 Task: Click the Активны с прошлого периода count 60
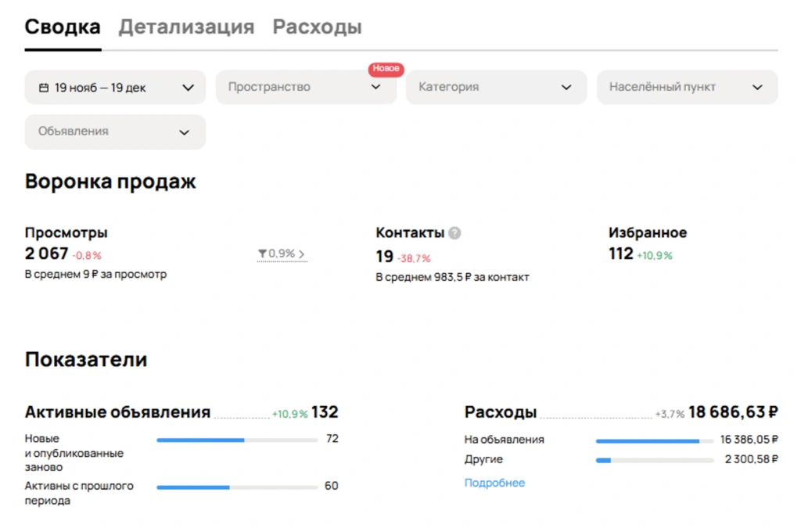point(331,486)
